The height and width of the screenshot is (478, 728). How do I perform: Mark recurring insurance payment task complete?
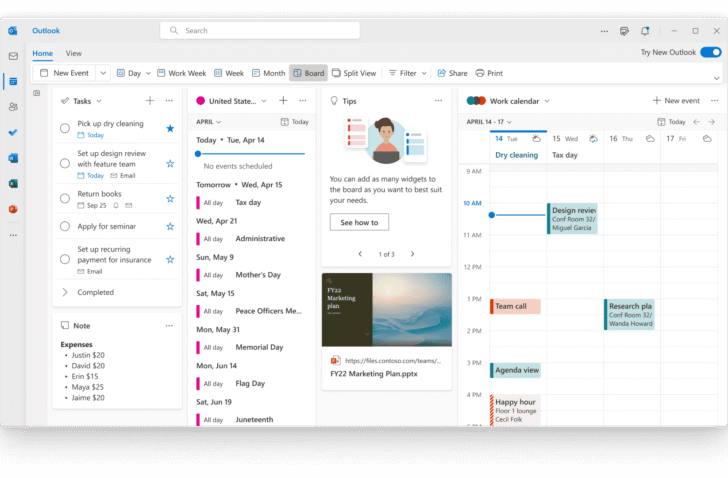point(65,259)
